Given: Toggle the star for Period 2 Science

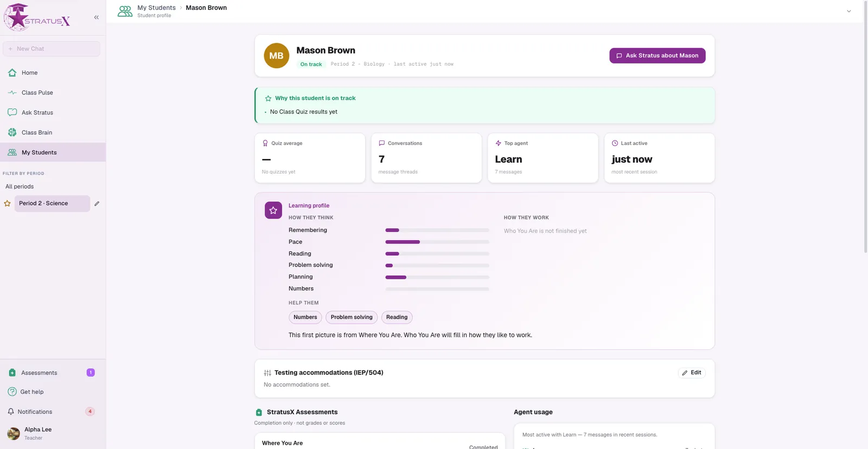Looking at the screenshot, I should [7, 203].
